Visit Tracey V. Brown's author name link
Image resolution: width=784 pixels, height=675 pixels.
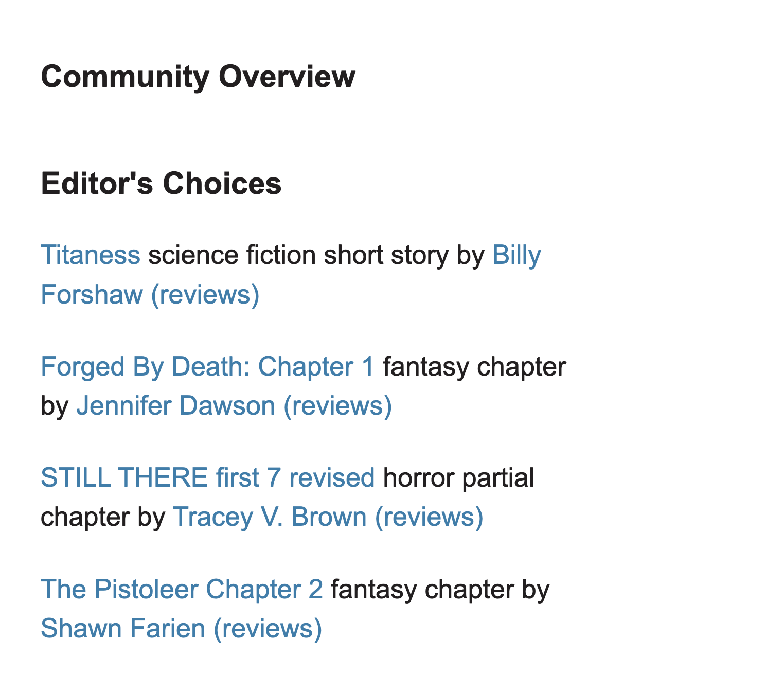(270, 517)
